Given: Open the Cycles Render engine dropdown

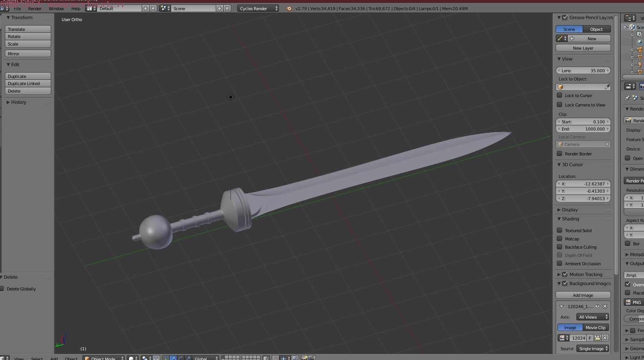Looking at the screenshot, I should click(x=258, y=8).
